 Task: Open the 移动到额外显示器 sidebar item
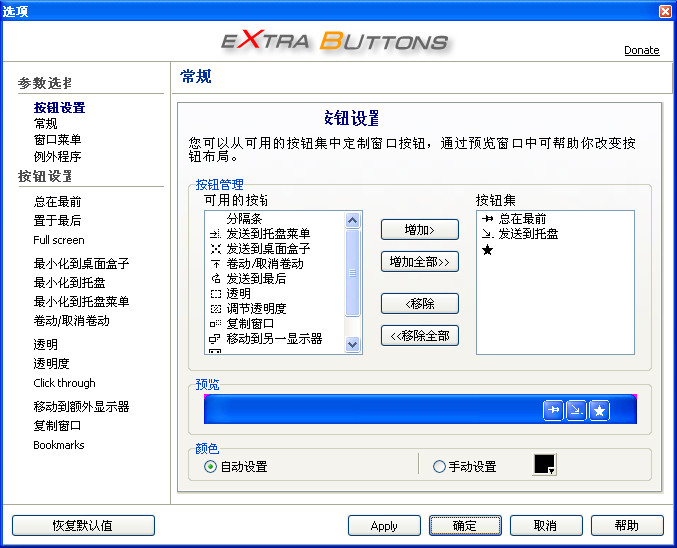click(81, 406)
